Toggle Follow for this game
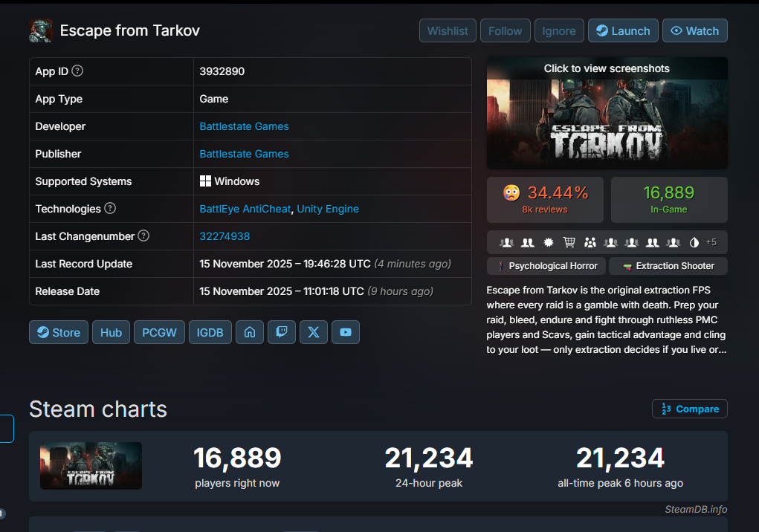Screen dimensions: 759x532 click(505, 31)
